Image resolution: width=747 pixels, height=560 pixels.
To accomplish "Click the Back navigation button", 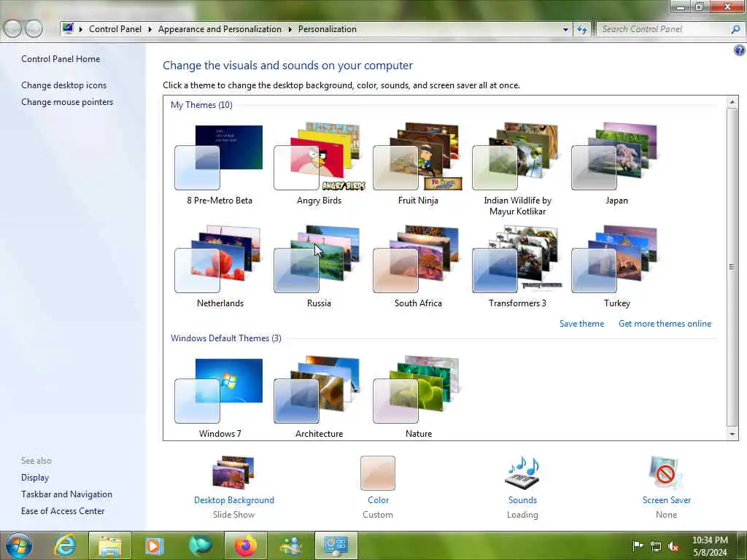I will [13, 28].
